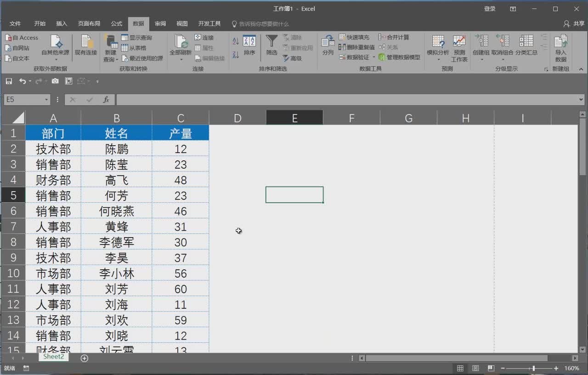Click the 导入数据 import data button

(561, 48)
